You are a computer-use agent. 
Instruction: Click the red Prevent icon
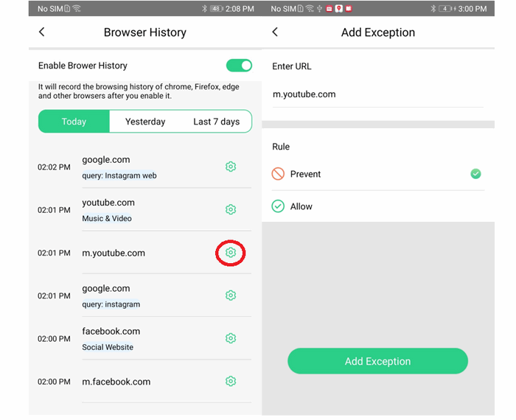(x=278, y=174)
